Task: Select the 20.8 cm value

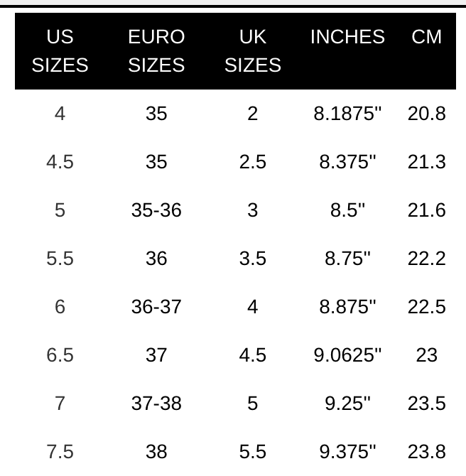Action: point(426,114)
